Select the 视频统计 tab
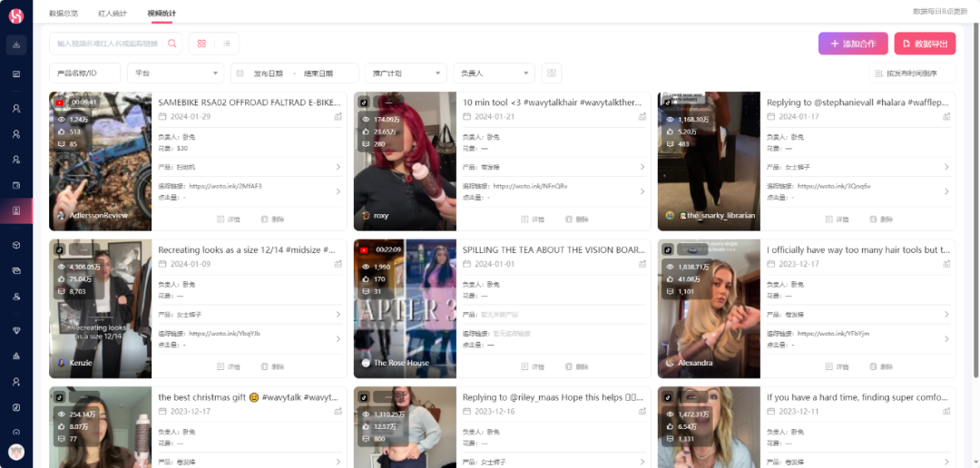This screenshot has width=980, height=468. [x=162, y=13]
